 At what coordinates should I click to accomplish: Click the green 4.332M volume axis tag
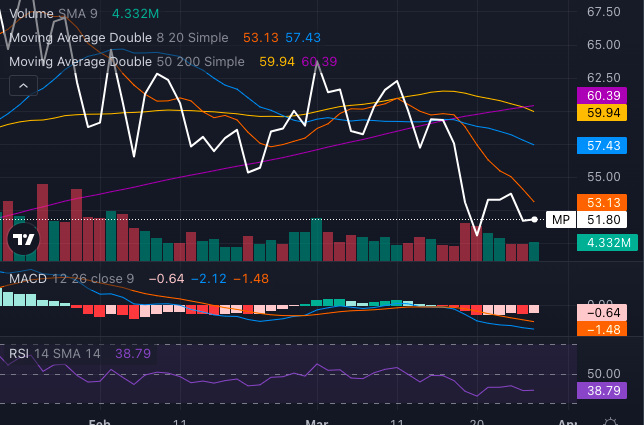pyautogui.click(x=606, y=242)
